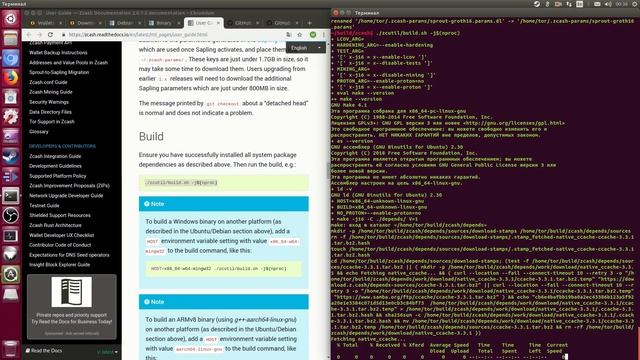Click the Chromium back arrow
This screenshot has width=640, height=360.
[x=29, y=35]
